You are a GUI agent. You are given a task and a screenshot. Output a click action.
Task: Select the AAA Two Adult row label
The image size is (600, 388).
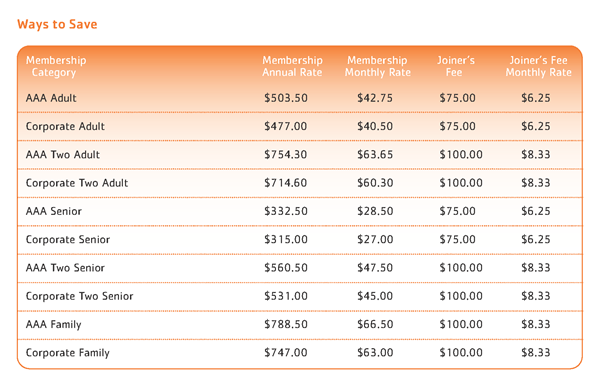(63, 155)
